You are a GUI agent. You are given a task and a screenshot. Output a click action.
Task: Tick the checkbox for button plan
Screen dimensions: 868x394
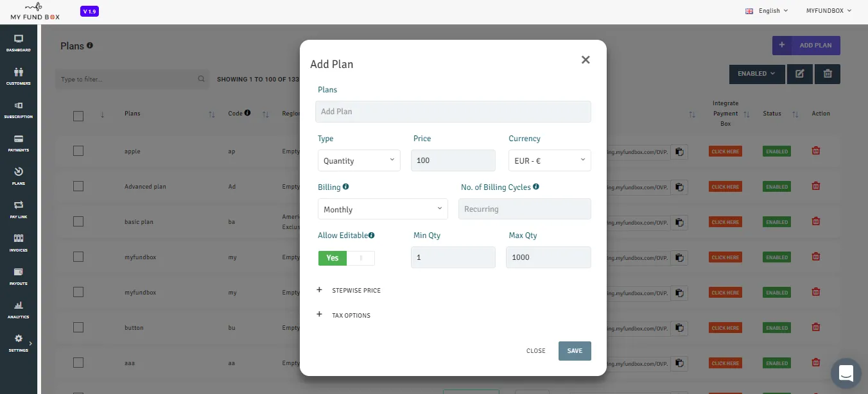(x=78, y=327)
